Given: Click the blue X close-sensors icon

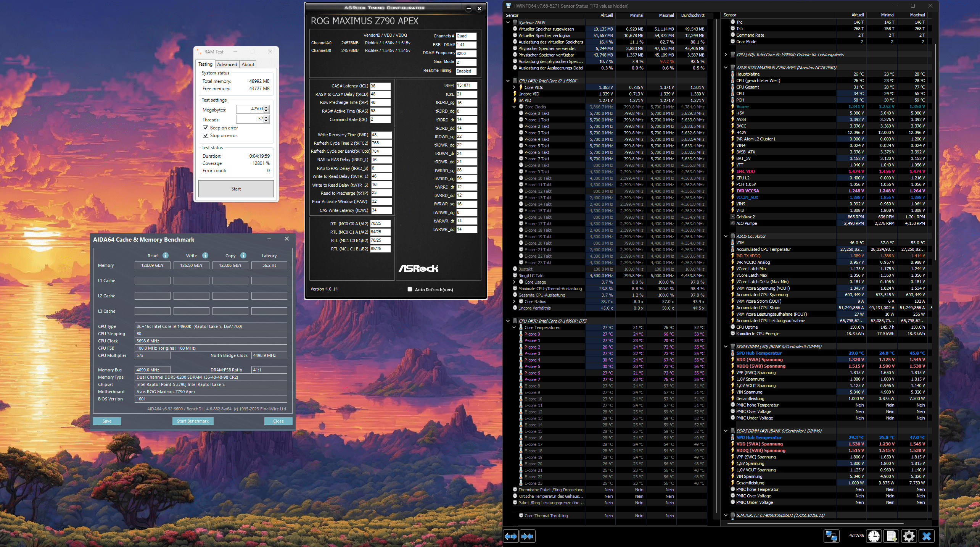Looking at the screenshot, I should tap(927, 536).
